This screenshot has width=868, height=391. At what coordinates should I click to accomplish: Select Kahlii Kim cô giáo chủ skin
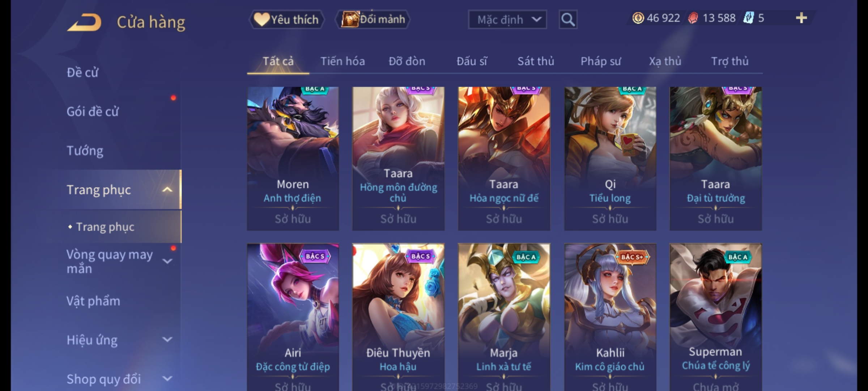[610, 317]
